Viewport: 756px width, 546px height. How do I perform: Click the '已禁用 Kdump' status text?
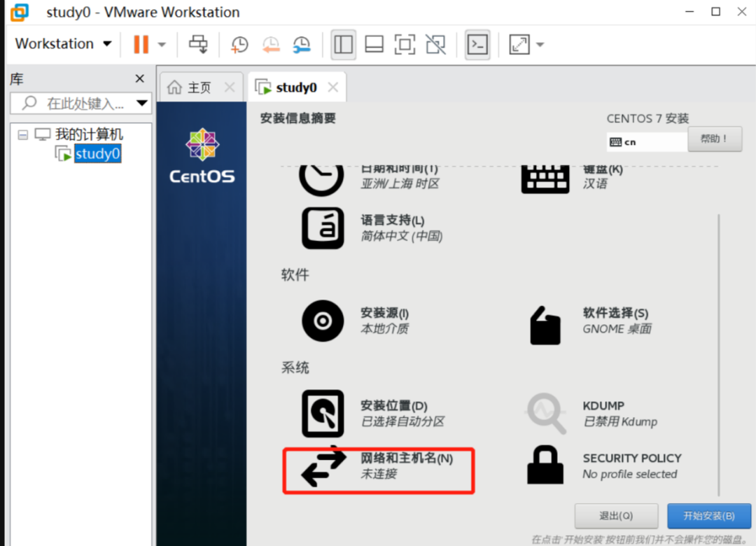tap(620, 421)
